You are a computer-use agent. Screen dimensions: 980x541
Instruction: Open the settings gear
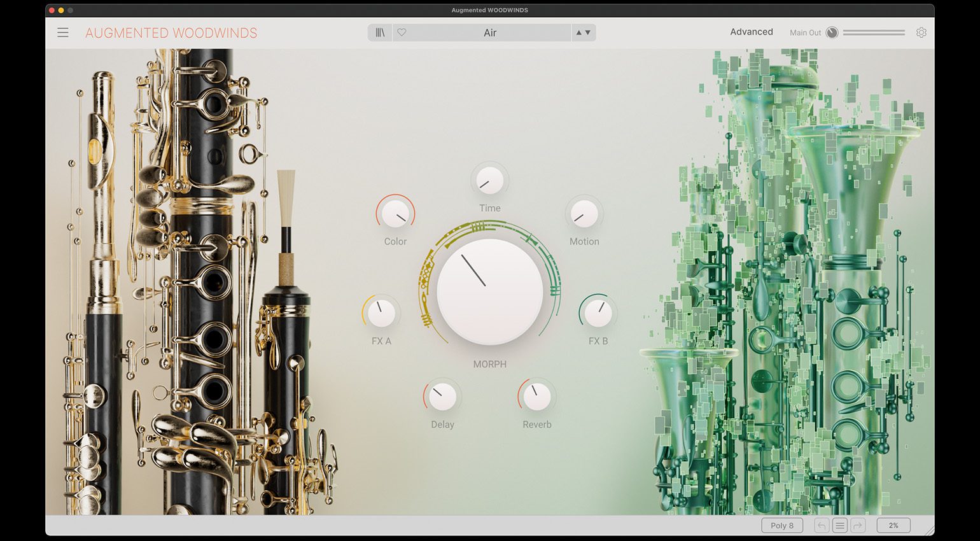tap(921, 32)
